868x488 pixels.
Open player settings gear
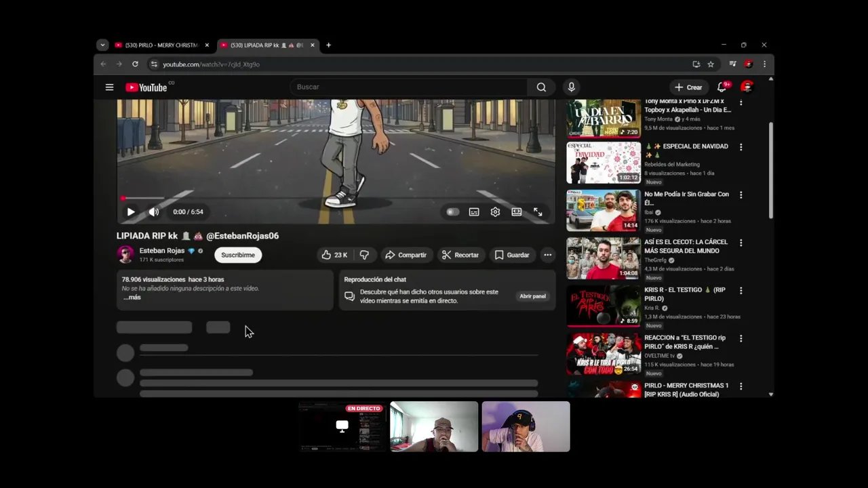pos(495,211)
